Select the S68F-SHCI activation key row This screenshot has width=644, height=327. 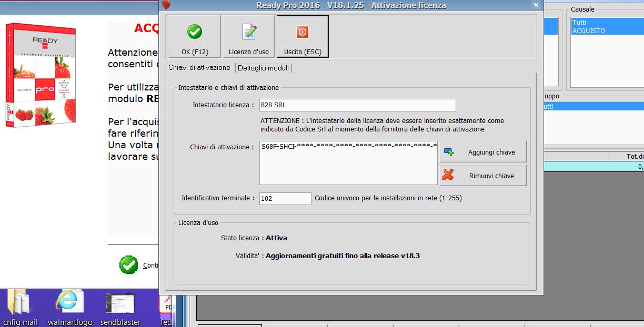[349, 146]
